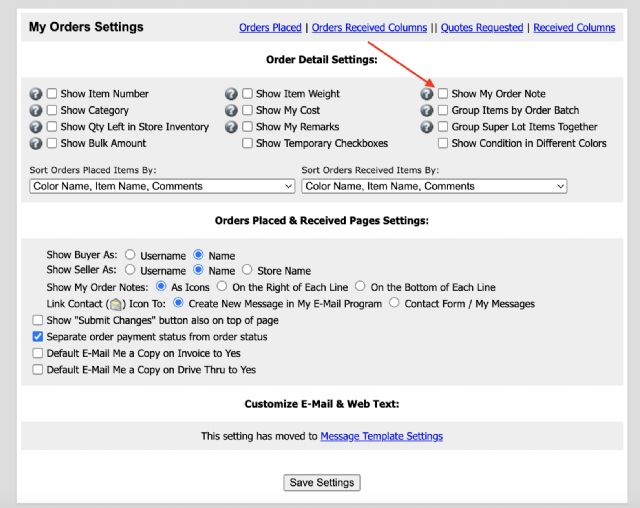Click help icon for Group Super Lot Items

coord(428,127)
